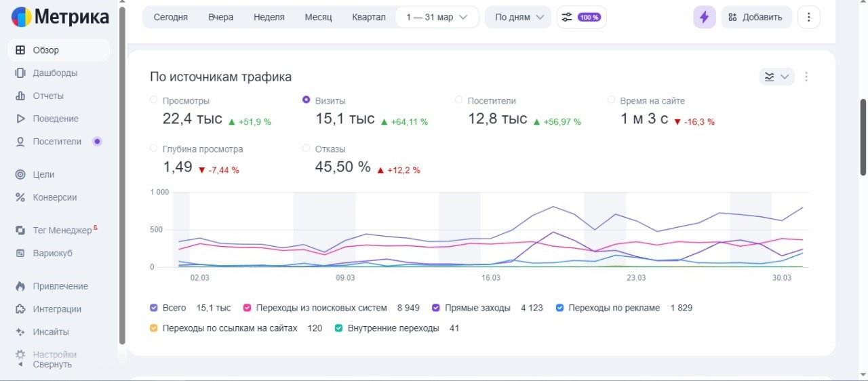868x381 pixels.
Task: Click the Свернуть sidebar label
Action: (52, 365)
